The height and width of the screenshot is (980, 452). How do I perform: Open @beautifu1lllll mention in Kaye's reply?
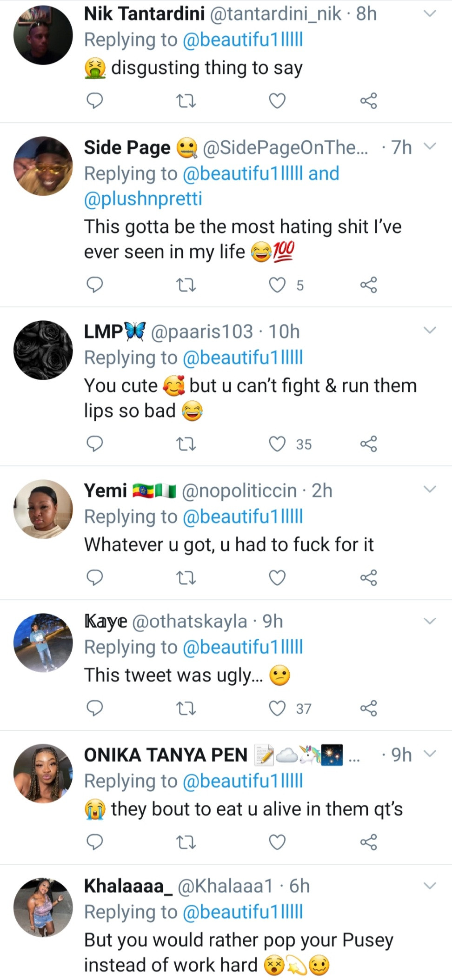pos(243,647)
